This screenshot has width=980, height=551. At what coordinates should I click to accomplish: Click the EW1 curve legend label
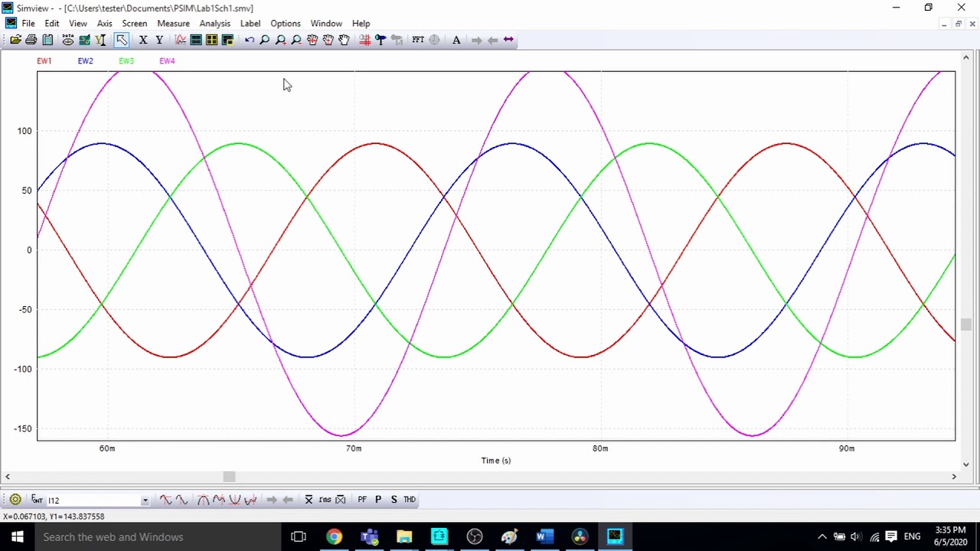pos(44,61)
